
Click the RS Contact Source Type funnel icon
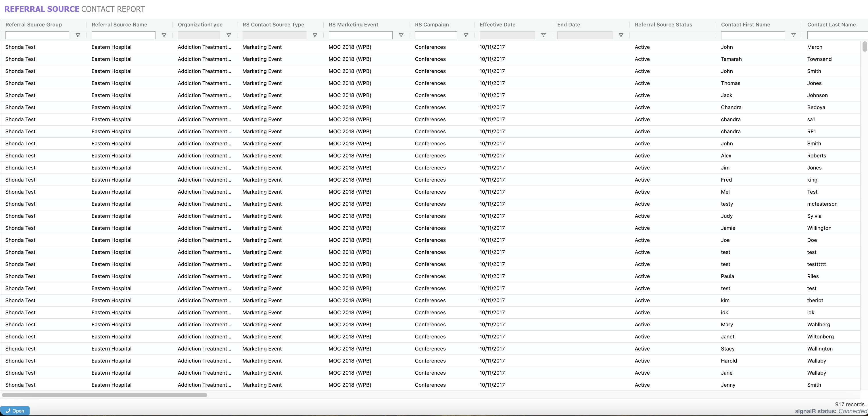click(315, 35)
